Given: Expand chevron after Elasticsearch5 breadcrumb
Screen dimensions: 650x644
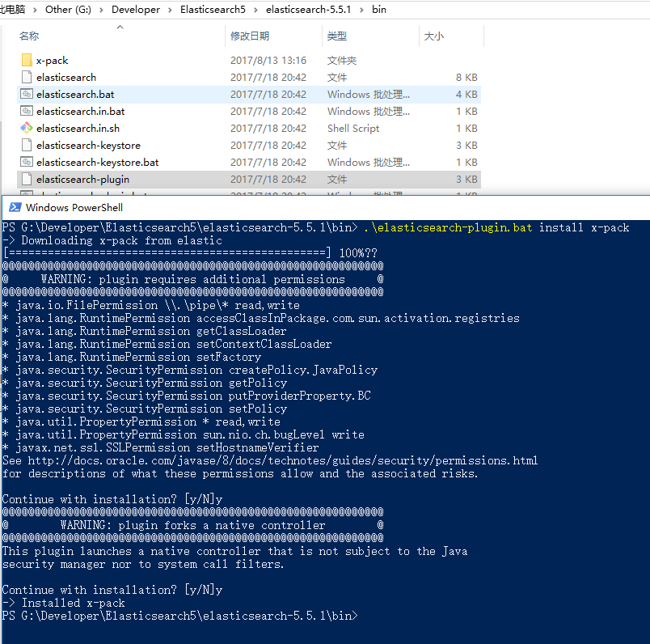Looking at the screenshot, I should 255,10.
